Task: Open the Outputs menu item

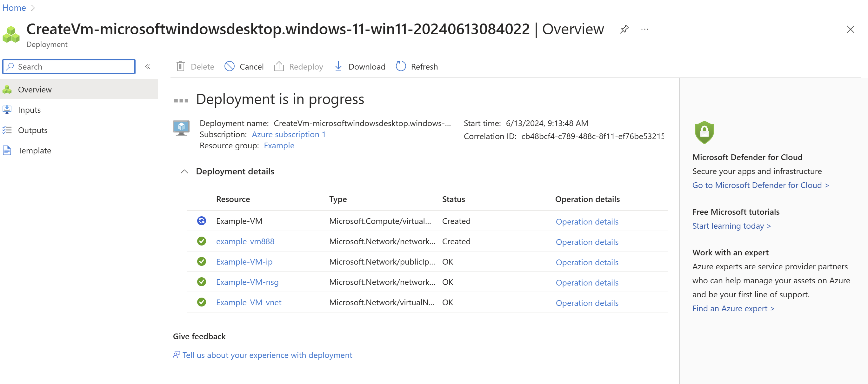Action: click(x=33, y=130)
